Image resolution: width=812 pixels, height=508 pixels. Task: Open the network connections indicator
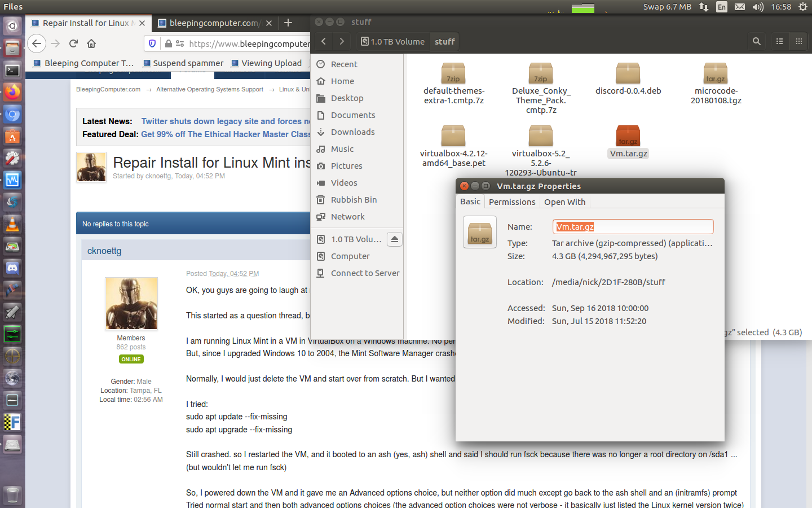(x=704, y=7)
